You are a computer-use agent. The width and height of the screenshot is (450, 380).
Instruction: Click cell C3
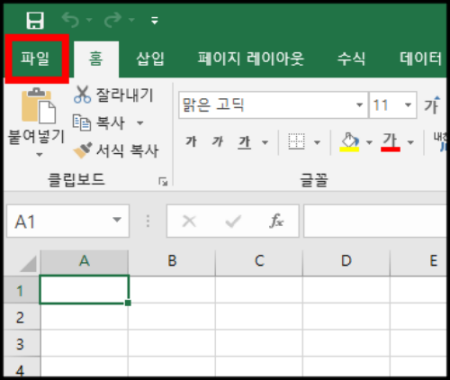(259, 343)
